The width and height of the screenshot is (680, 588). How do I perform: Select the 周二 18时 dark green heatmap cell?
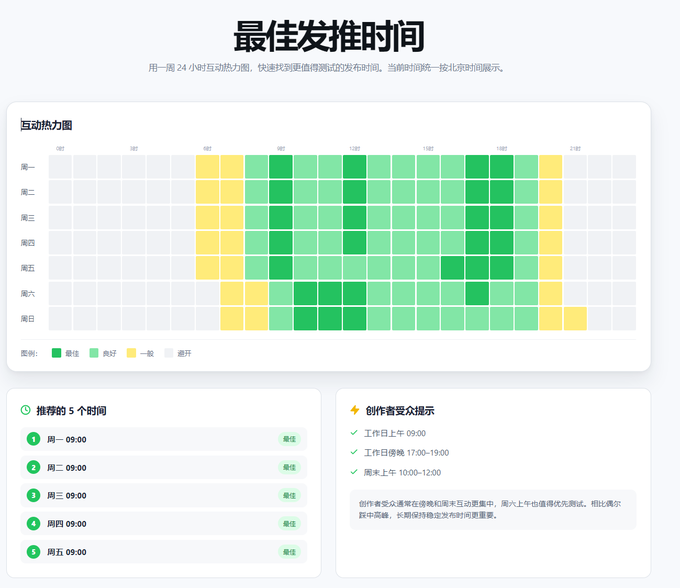click(x=501, y=192)
